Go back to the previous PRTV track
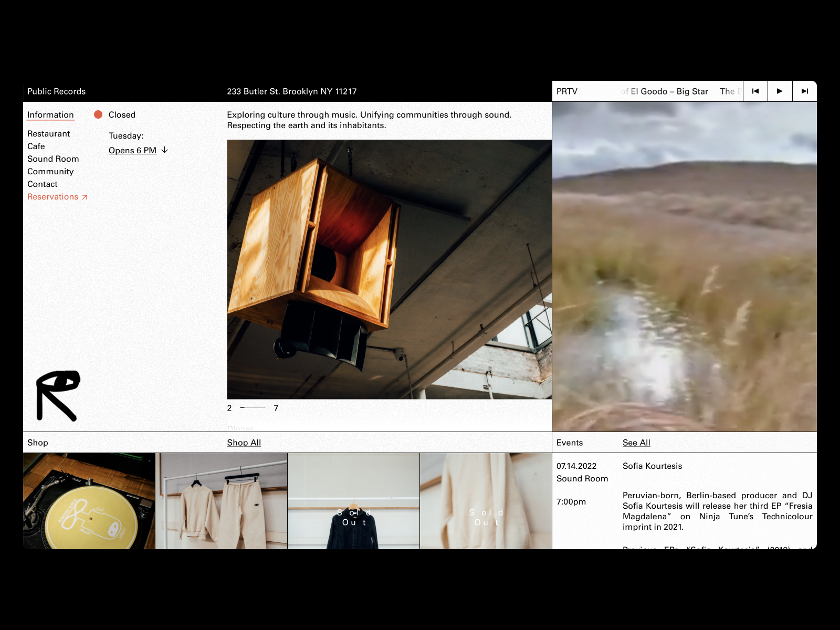Viewport: 840px width, 630px height. tap(755, 91)
